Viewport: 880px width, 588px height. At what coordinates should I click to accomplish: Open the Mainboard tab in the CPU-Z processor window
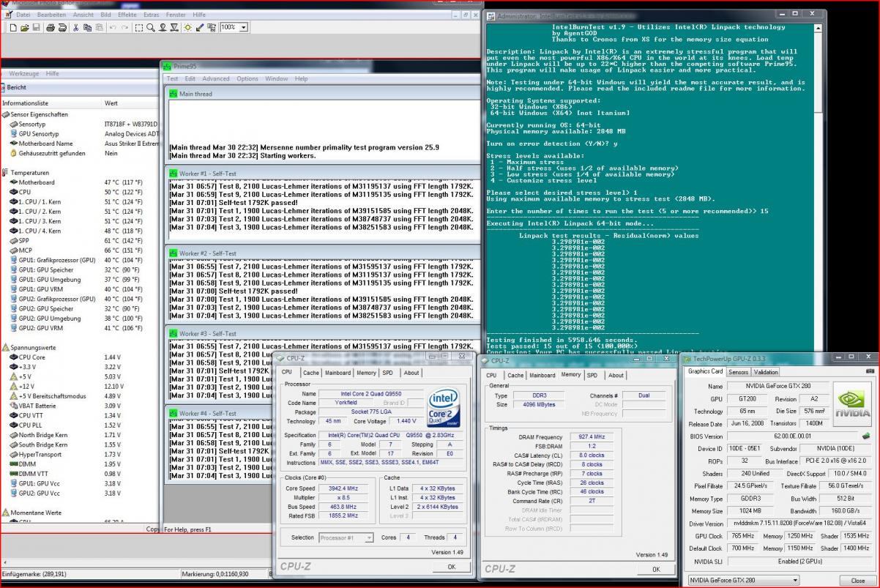tap(338, 373)
